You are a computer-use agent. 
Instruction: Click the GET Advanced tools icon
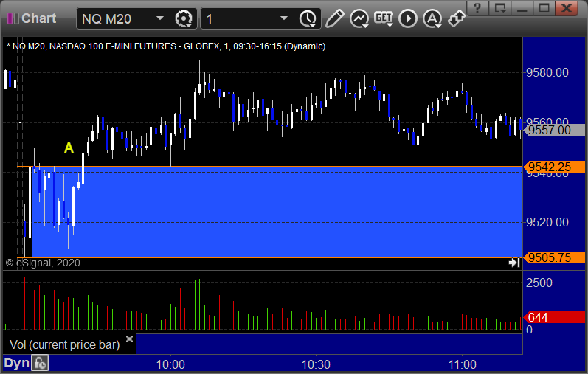pyautogui.click(x=384, y=18)
